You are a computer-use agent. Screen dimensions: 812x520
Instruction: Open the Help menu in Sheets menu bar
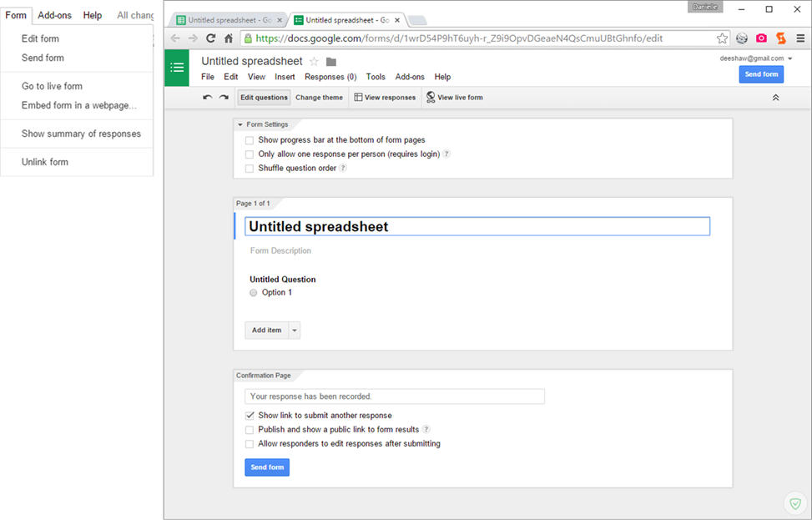92,15
